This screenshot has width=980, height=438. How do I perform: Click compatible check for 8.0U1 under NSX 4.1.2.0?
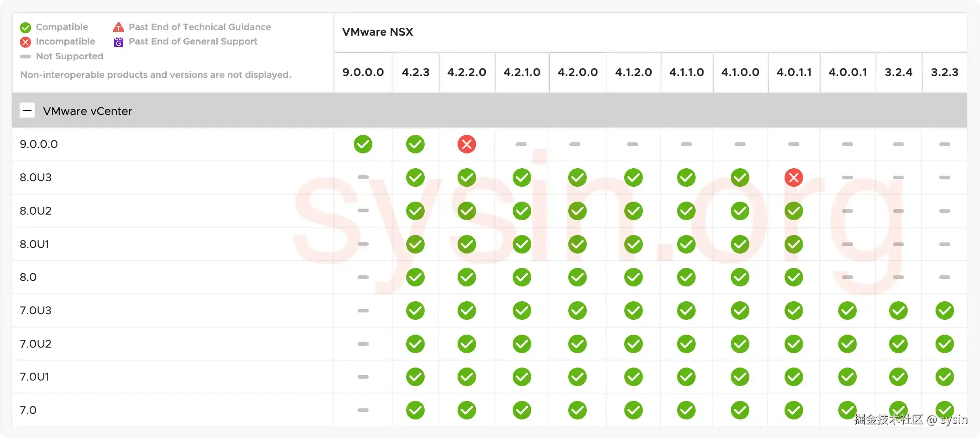633,244
